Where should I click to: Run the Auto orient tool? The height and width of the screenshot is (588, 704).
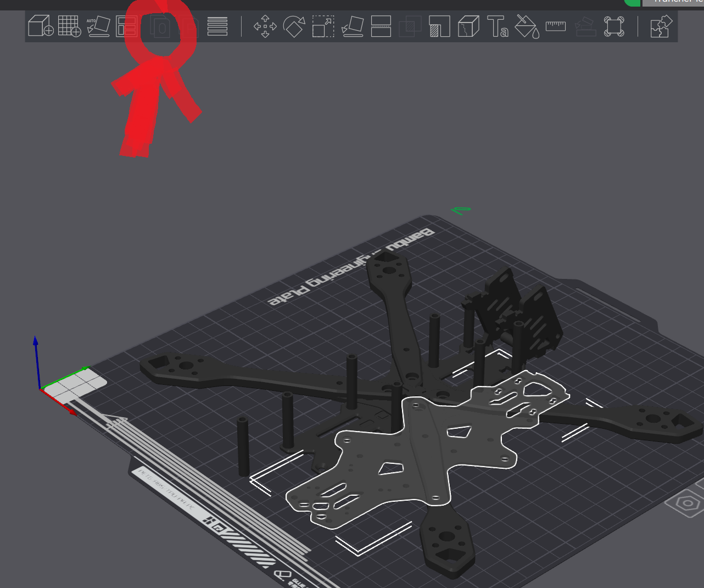click(98, 26)
